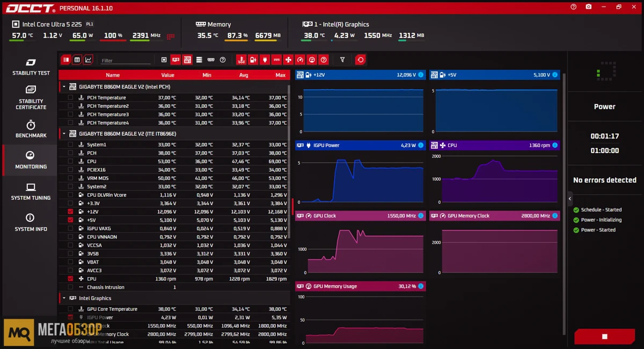The image size is (644, 349).
Task: Click the temperature sensor filter icon
Action: (241, 60)
